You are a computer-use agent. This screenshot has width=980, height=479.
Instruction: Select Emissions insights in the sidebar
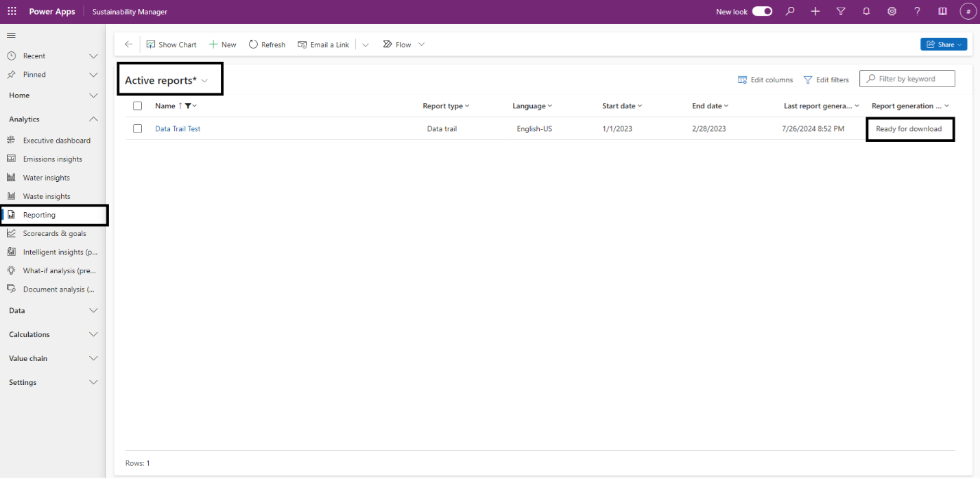[54, 159]
